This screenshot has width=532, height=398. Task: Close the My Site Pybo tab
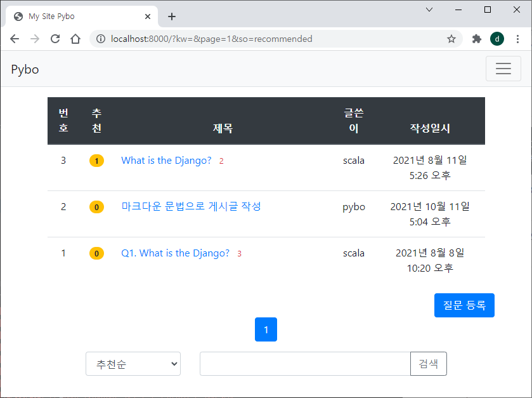pos(148,17)
